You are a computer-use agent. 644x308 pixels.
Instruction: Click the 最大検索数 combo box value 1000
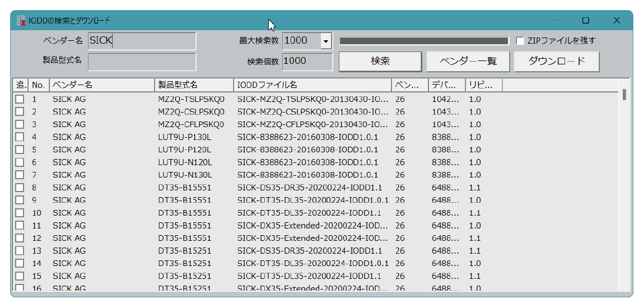point(301,41)
